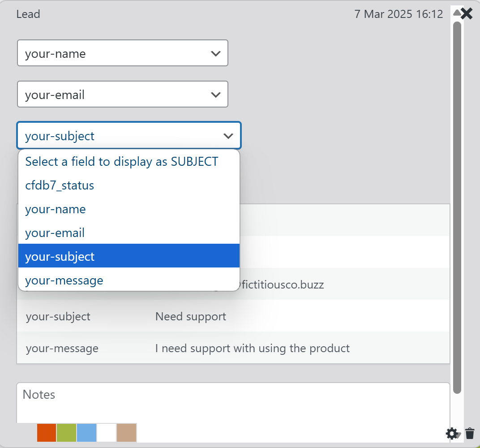Click the 'Need support' table row value
Screen dimensions: 480x448
pos(191,317)
